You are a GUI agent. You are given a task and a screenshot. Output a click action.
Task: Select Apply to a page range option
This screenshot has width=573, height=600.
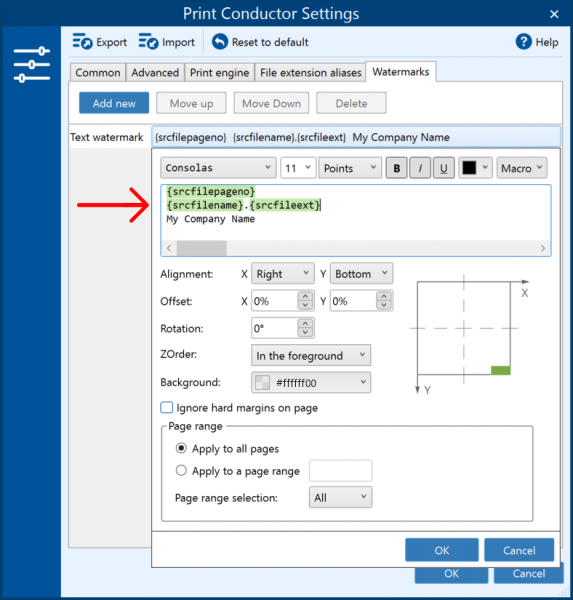tap(181, 470)
